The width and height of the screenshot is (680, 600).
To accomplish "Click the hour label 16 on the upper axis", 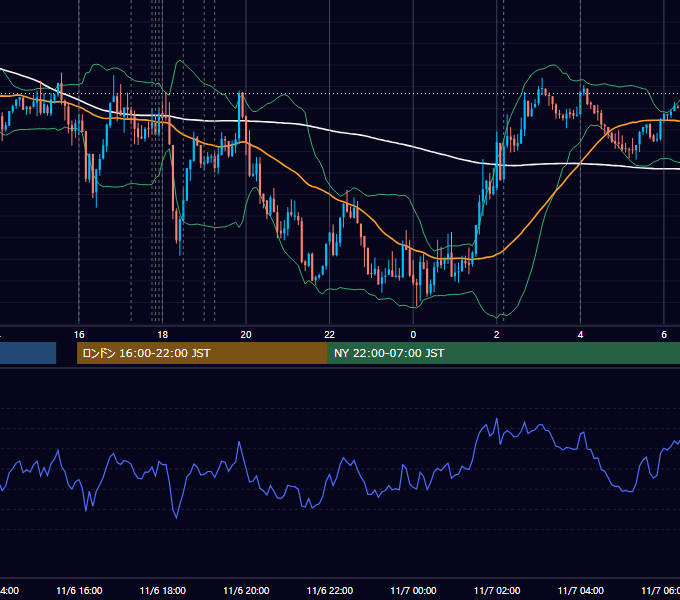I will click(x=79, y=335).
